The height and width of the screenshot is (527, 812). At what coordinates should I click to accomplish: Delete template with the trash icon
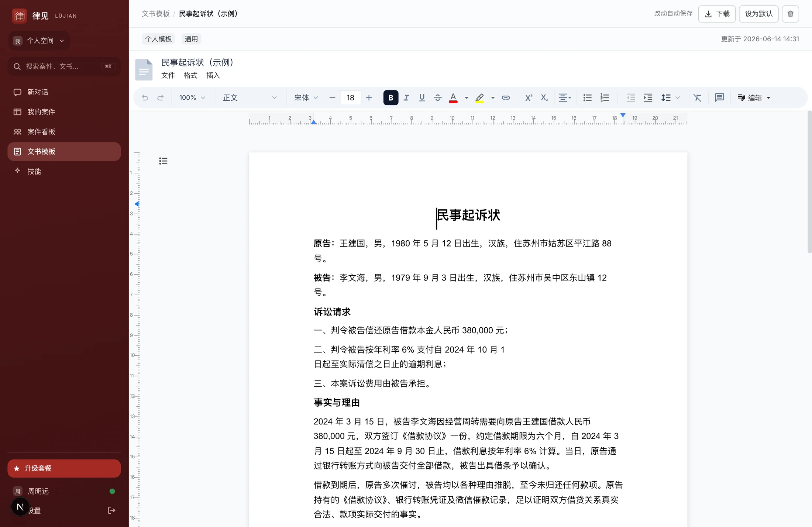[x=790, y=14]
